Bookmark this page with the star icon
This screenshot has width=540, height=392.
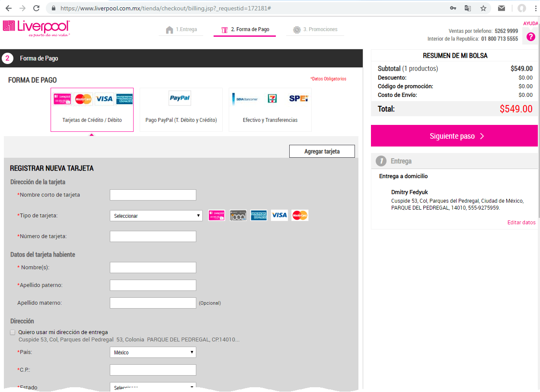point(483,8)
